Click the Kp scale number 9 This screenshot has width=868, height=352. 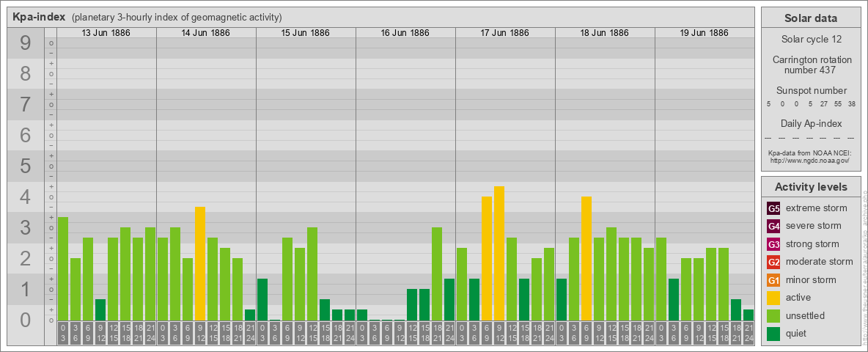pos(26,43)
